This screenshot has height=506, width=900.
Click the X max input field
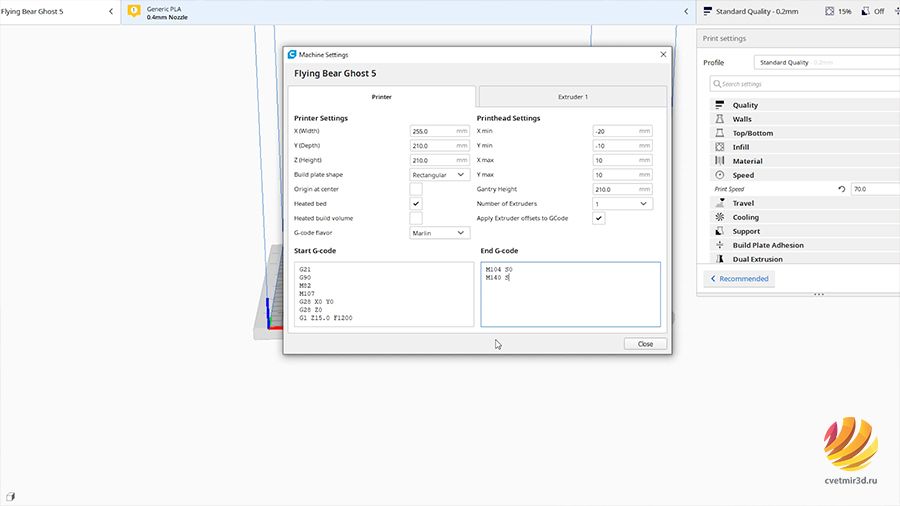click(622, 160)
